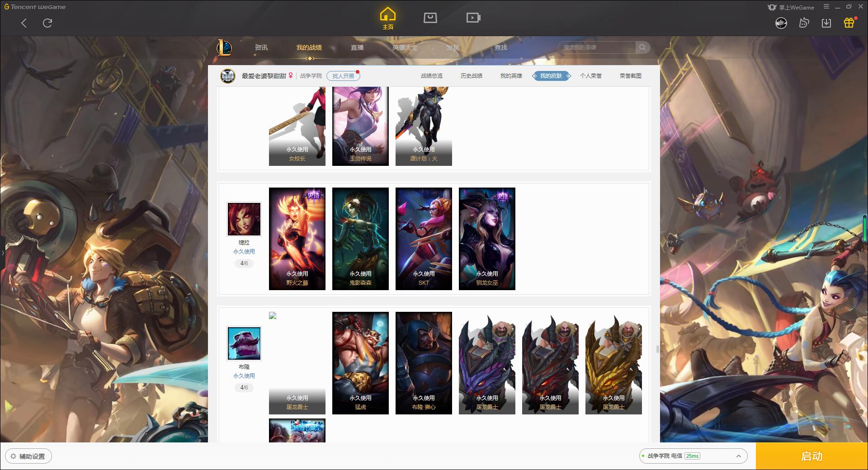Select the 布隆 狮心 skin card
Screen dimensions: 868x470
(424, 363)
